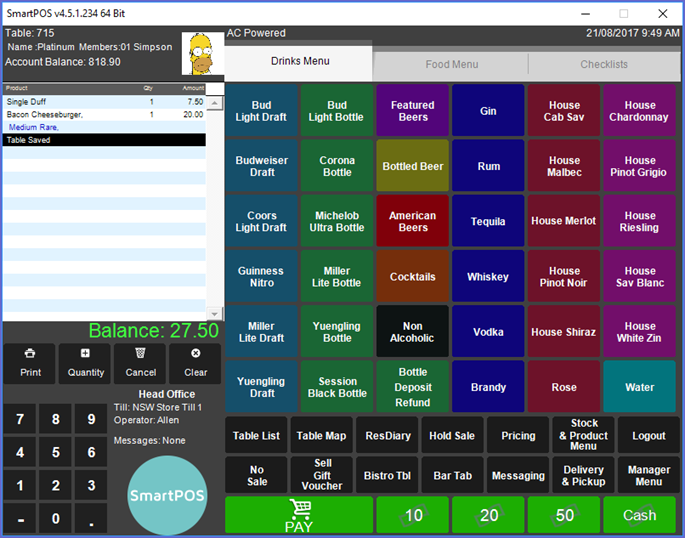Switch to the Food Menu tab

(x=451, y=65)
